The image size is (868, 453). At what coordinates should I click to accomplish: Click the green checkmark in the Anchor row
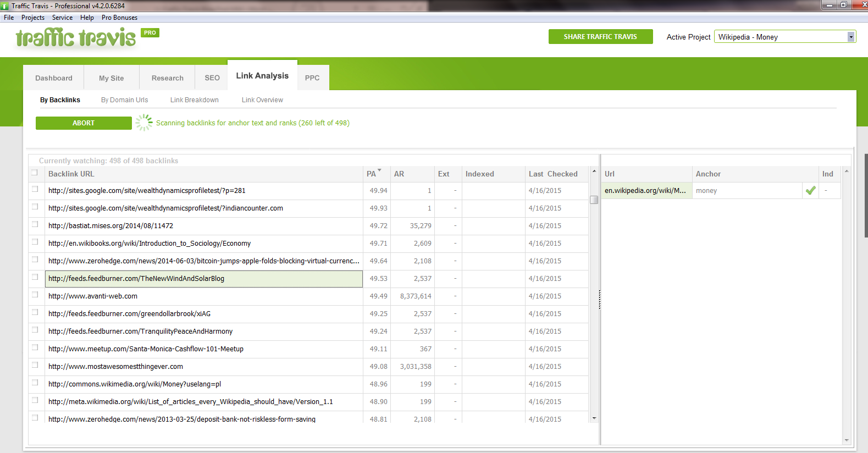tap(810, 191)
